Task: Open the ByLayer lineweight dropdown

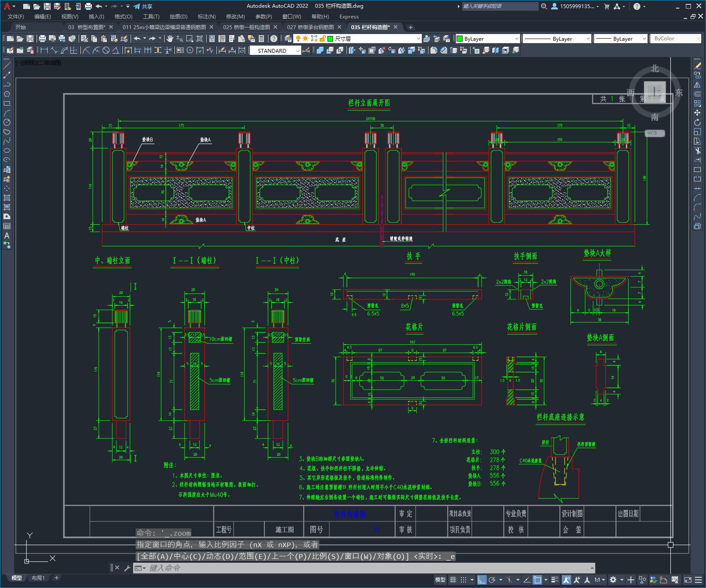Action: click(x=621, y=39)
